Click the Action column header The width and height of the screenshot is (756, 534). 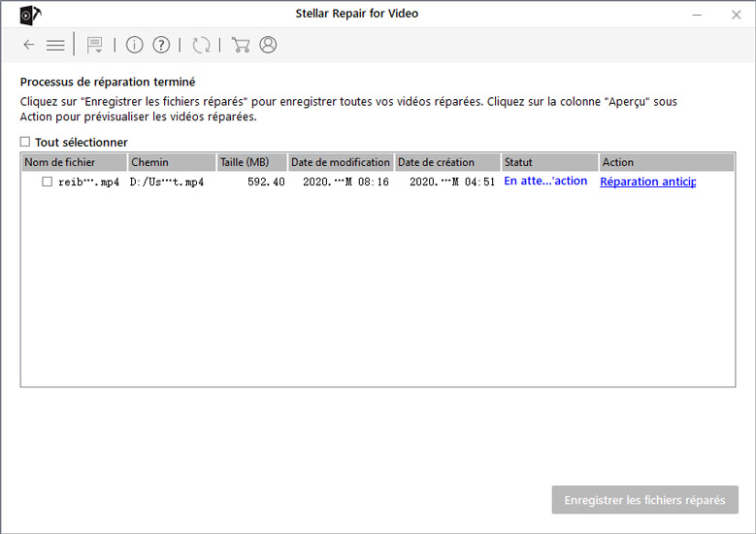(x=667, y=162)
